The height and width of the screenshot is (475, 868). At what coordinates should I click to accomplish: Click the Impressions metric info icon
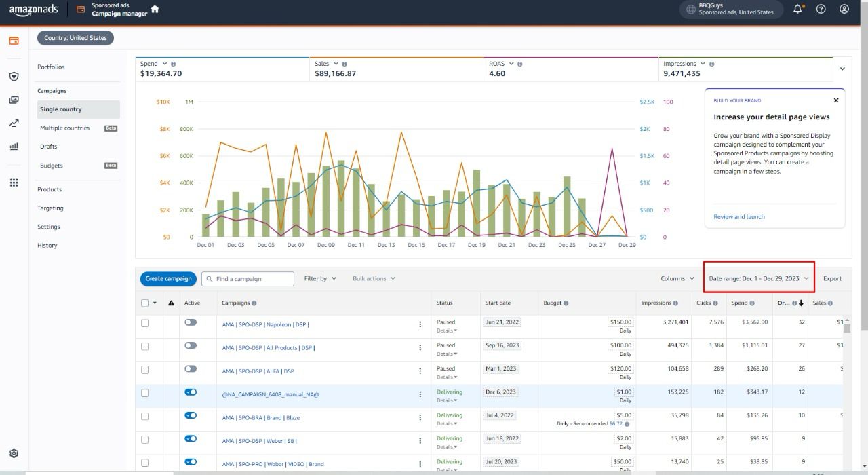click(711, 64)
